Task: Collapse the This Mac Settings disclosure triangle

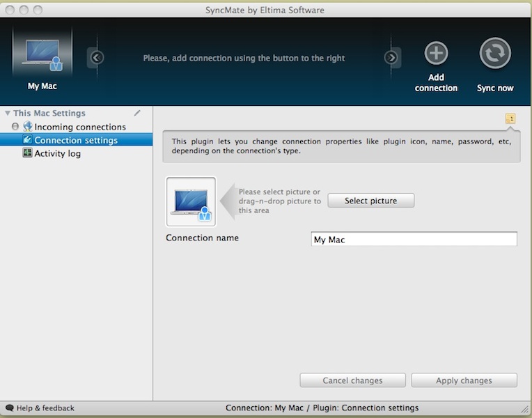Action: pos(8,114)
